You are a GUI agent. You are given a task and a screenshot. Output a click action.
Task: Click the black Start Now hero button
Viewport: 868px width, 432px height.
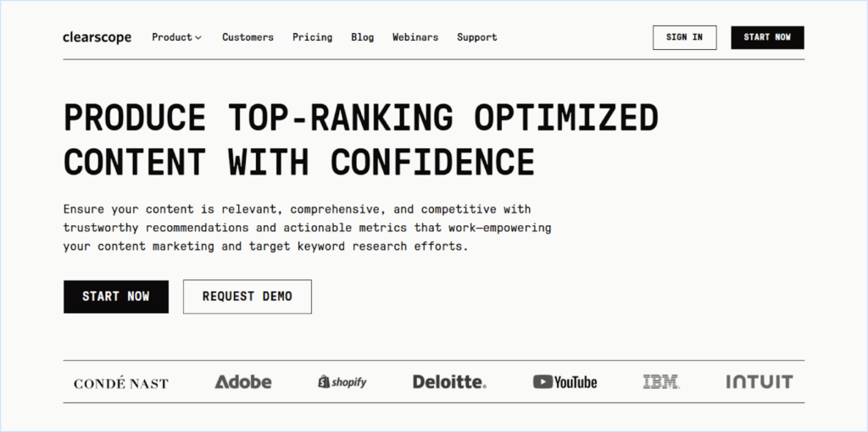(116, 296)
